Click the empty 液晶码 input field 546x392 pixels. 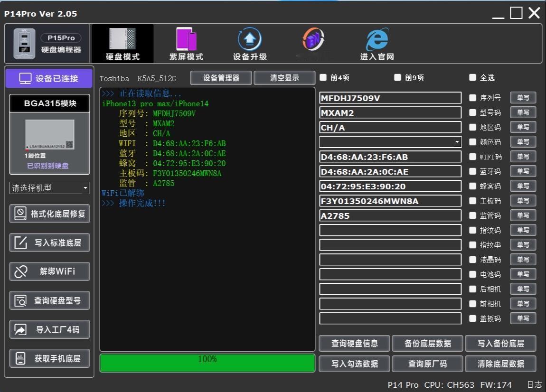tap(390, 260)
